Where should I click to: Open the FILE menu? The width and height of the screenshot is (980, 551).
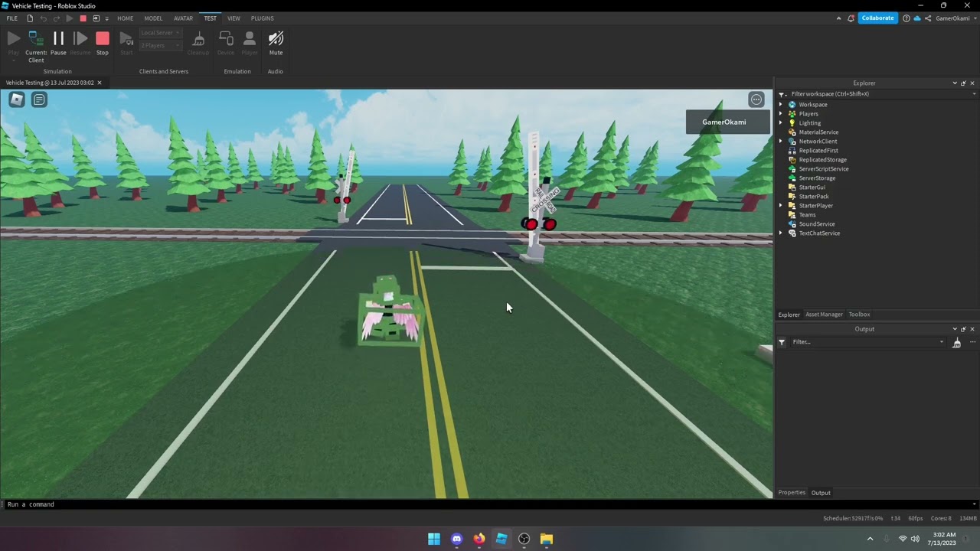coord(12,18)
